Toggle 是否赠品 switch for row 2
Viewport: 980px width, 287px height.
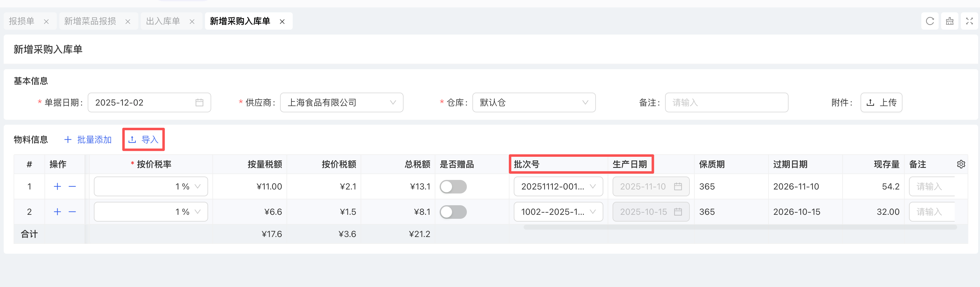pos(453,212)
